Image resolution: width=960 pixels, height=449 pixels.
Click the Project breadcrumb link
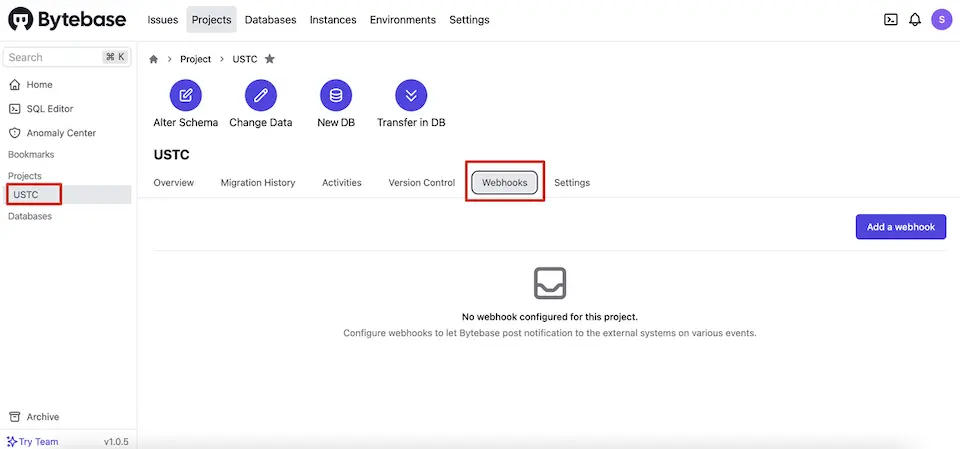click(195, 59)
